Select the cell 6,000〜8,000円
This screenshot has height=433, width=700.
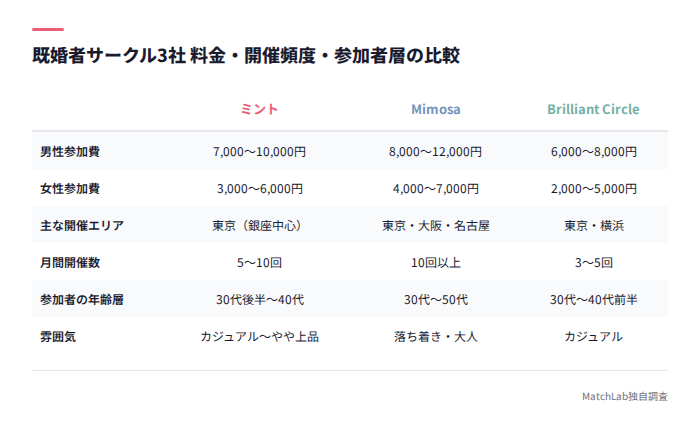coord(594,151)
